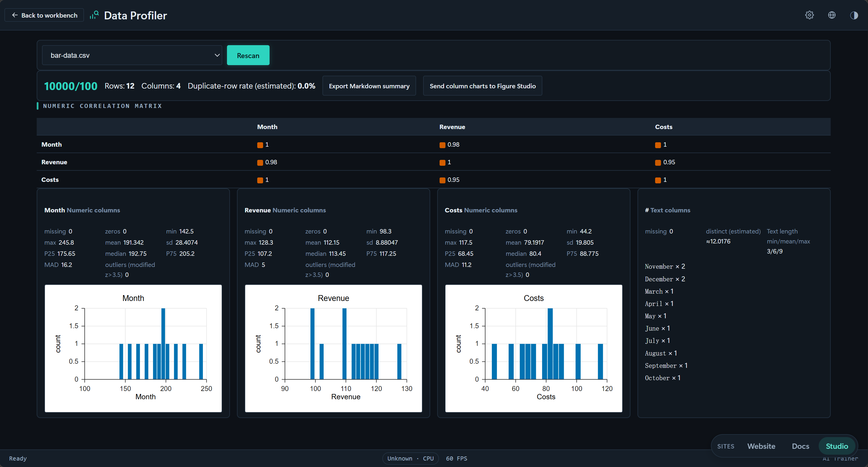Click the globe language icon
The image size is (868, 467).
(832, 15)
